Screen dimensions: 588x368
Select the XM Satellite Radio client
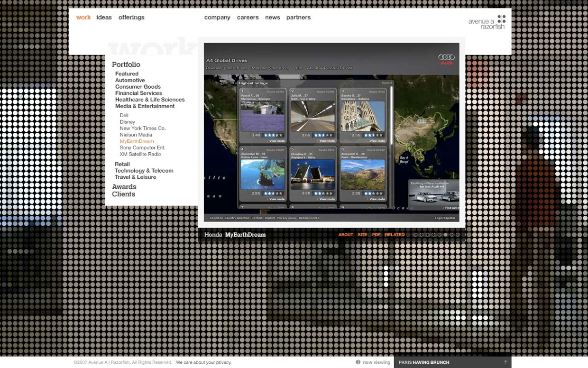tap(140, 154)
